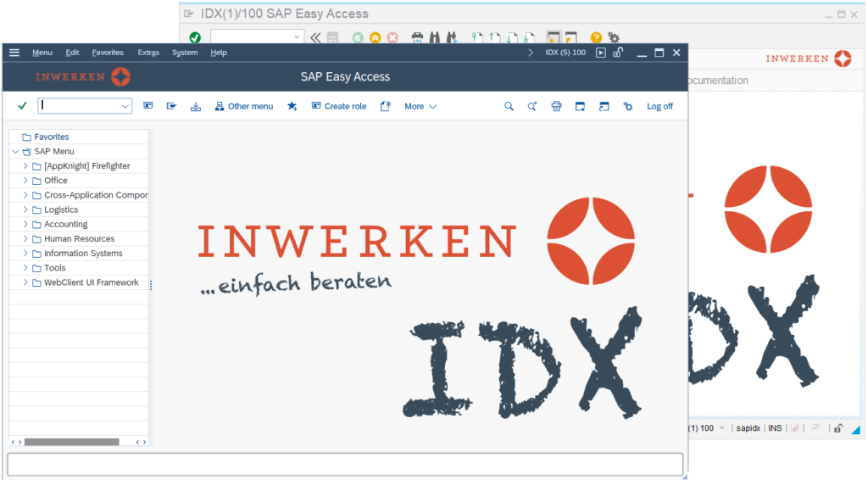The height and width of the screenshot is (480, 868).
Task: Click the red Cancel icon in back window
Action: pyautogui.click(x=392, y=37)
